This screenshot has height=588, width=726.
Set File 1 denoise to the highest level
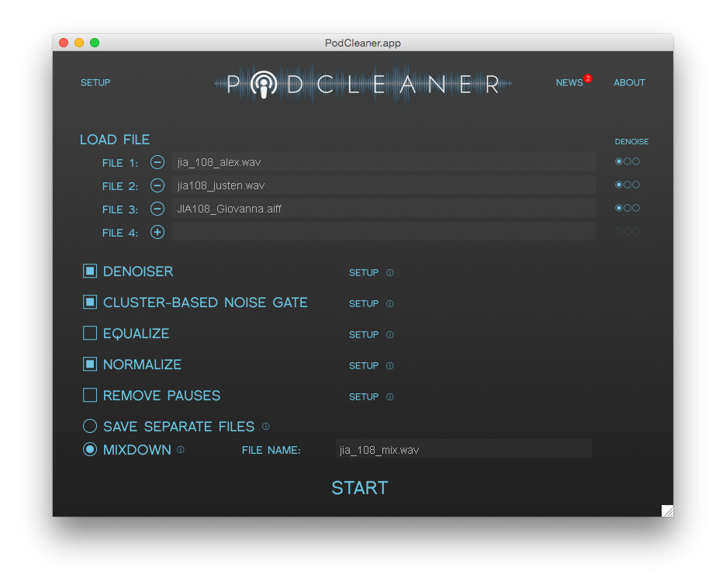tap(636, 161)
